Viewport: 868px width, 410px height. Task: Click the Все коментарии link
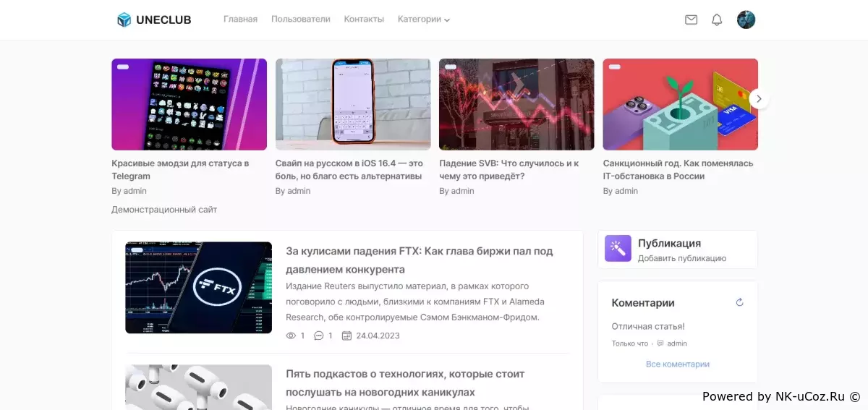tap(678, 364)
